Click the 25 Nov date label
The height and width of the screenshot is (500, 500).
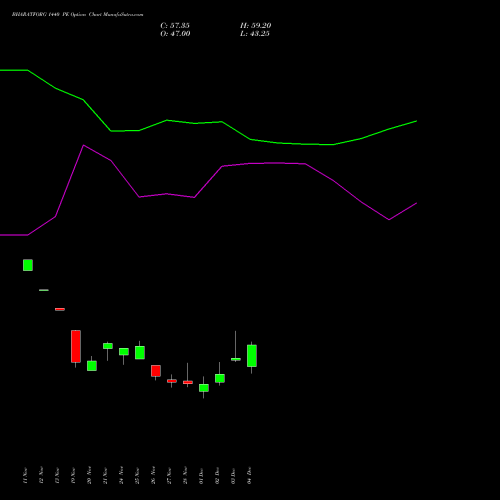(x=137, y=475)
